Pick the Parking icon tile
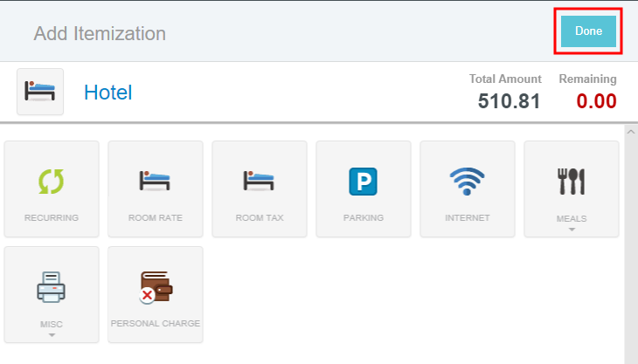Image resolution: width=638 pixels, height=364 pixels. (363, 182)
